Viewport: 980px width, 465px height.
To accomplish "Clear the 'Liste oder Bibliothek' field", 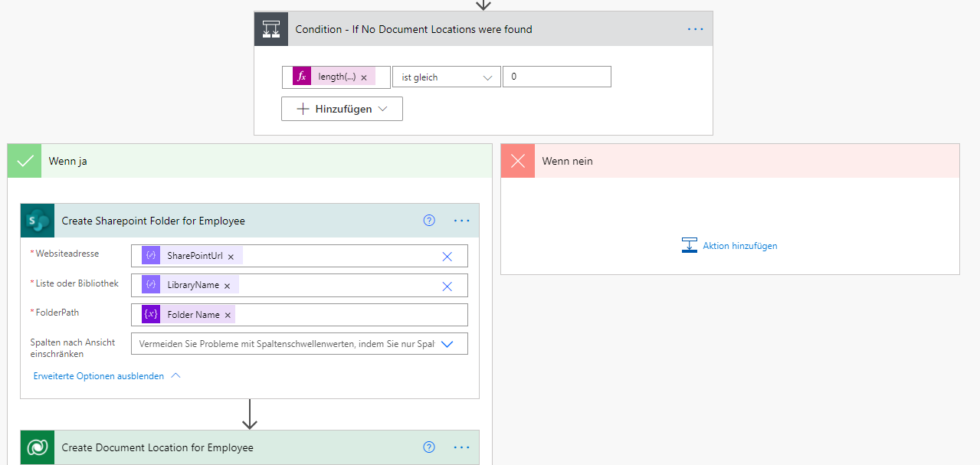I will [x=447, y=286].
